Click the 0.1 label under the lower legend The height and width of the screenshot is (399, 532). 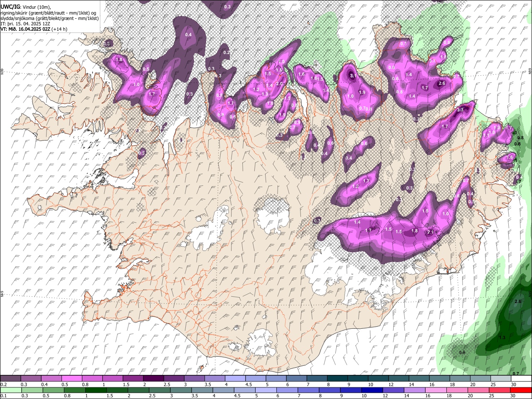[x=3, y=396]
